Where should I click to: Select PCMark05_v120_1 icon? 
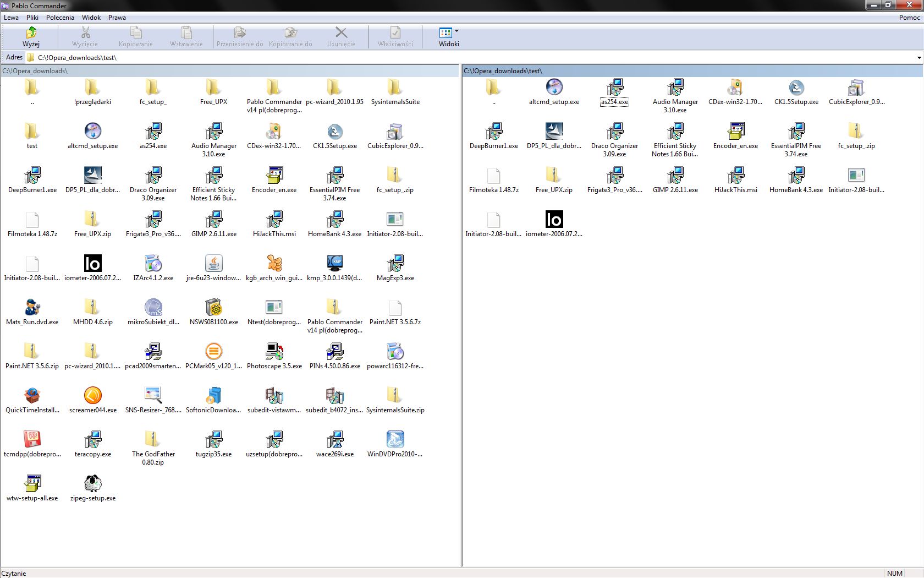tap(213, 352)
